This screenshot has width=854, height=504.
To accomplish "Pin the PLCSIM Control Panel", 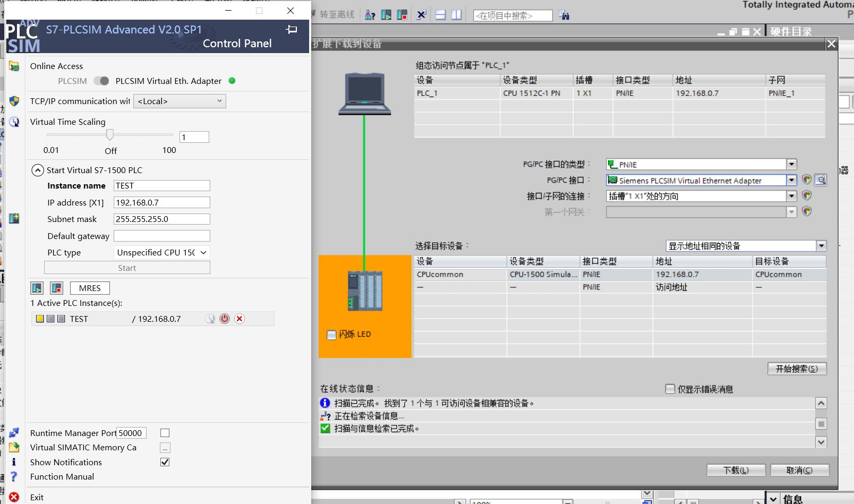I will (x=292, y=30).
